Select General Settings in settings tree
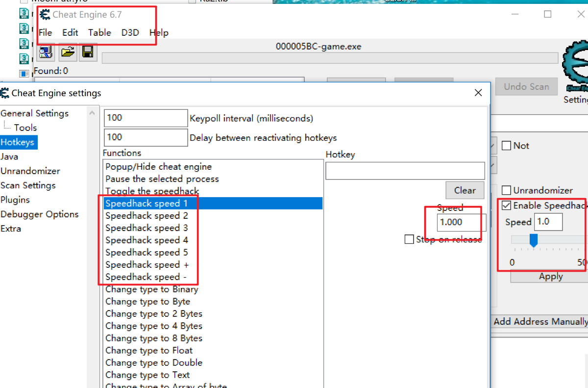The height and width of the screenshot is (388, 588). click(34, 113)
